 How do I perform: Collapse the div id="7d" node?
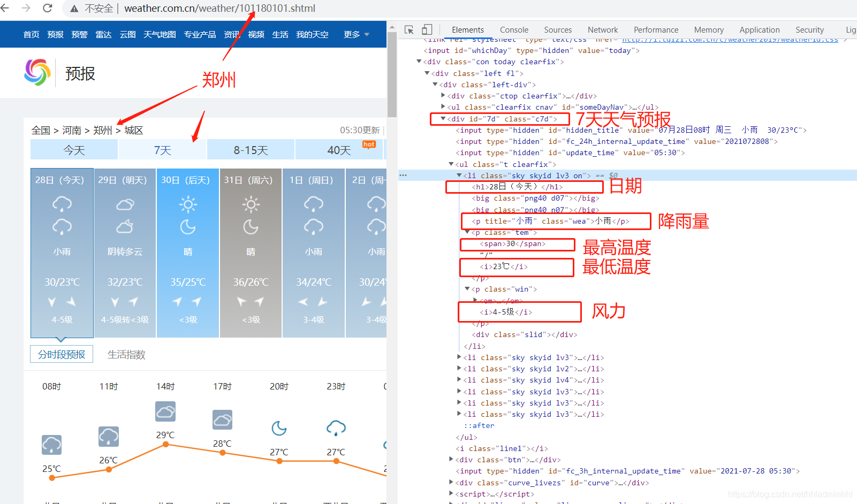(443, 119)
